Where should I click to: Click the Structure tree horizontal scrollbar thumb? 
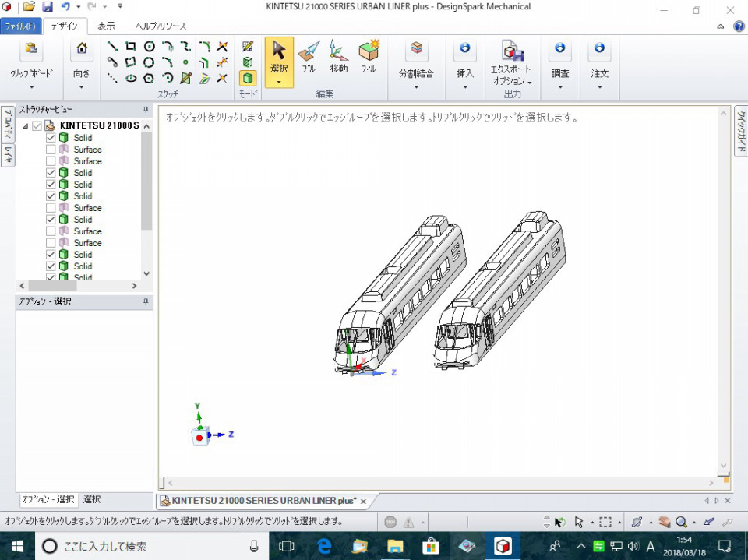[52, 286]
